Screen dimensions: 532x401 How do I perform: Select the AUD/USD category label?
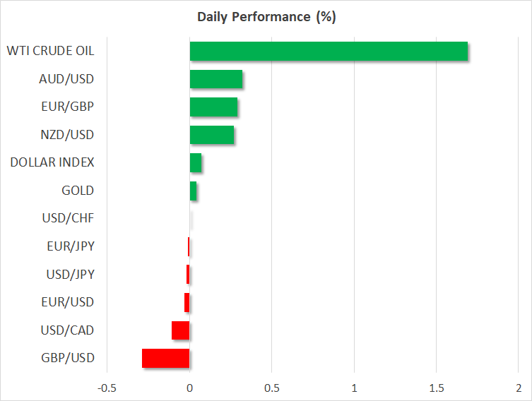[66, 78]
